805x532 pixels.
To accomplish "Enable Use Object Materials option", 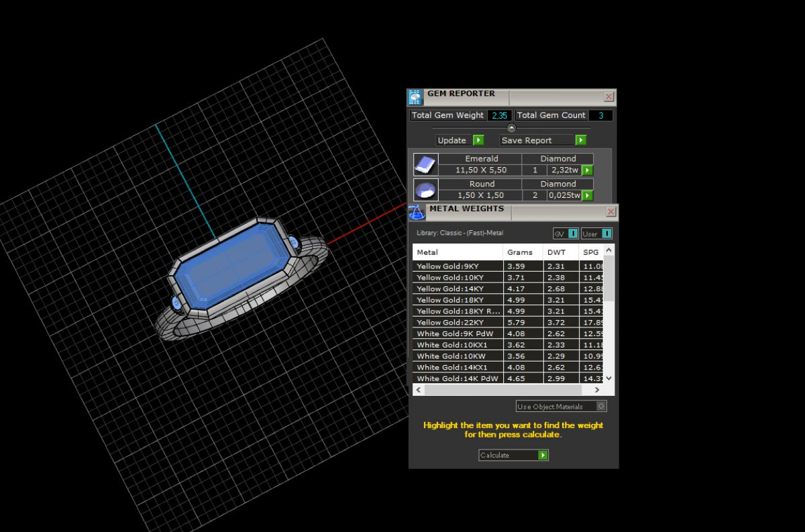I will pyautogui.click(x=600, y=407).
